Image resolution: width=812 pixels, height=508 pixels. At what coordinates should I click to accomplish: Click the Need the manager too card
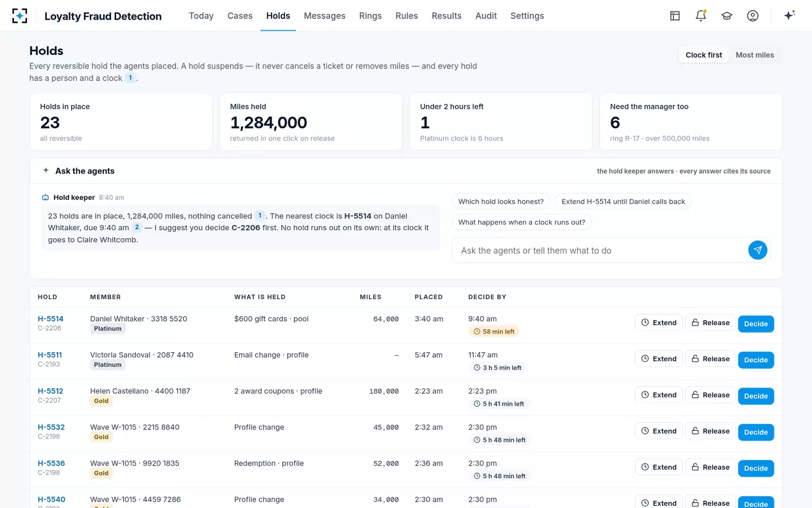tap(691, 122)
